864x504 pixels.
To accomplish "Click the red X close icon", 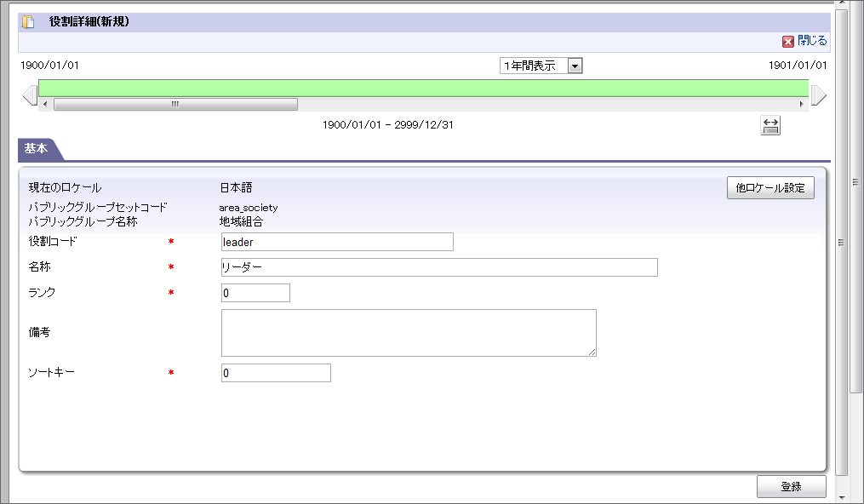I will pyautogui.click(x=788, y=42).
